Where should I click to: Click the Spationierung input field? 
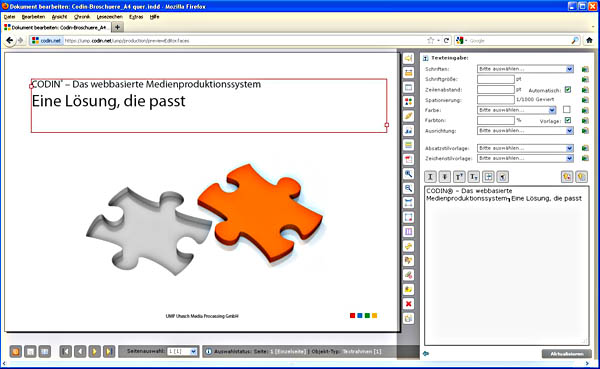click(496, 100)
